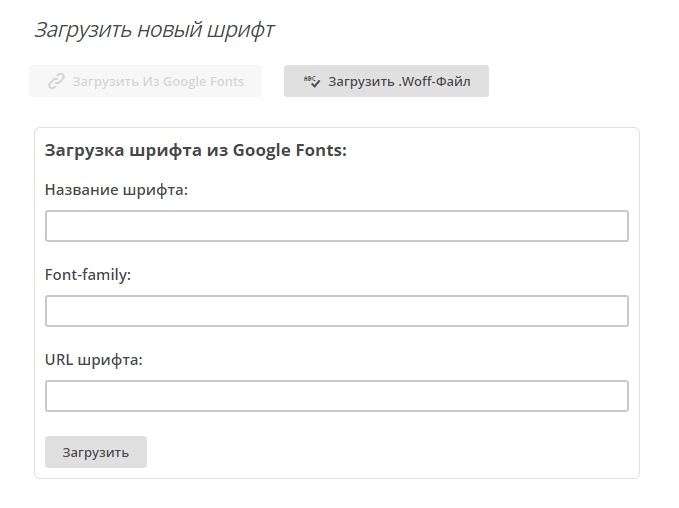Click the Название шрифта label
The height and width of the screenshot is (508, 679).
pyautogui.click(x=116, y=189)
